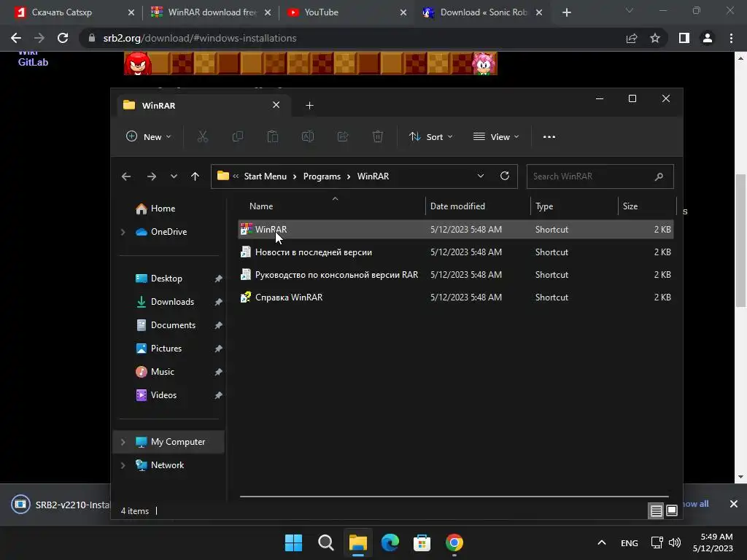Show hidden system tray icons
The width and height of the screenshot is (747, 560).
pyautogui.click(x=602, y=542)
